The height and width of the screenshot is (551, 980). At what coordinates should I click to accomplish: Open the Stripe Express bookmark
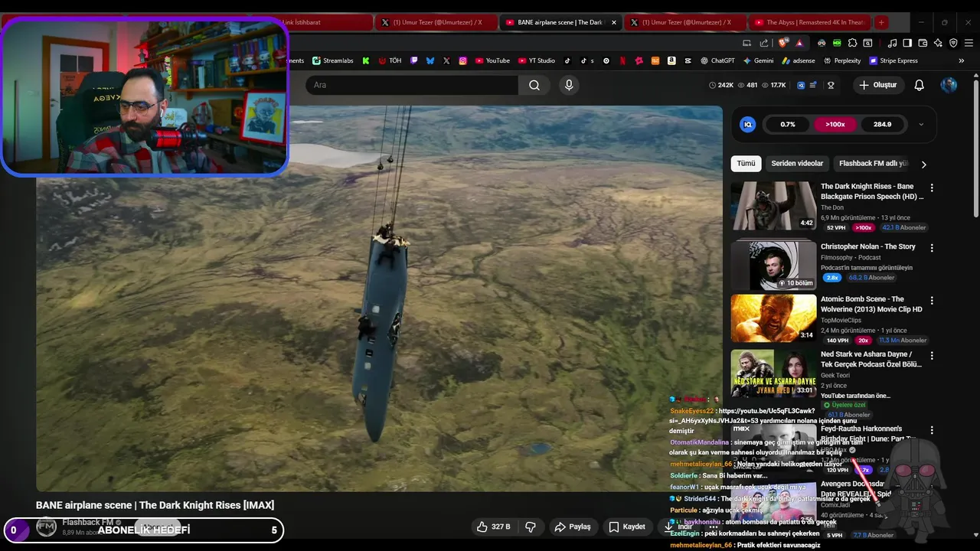point(893,60)
